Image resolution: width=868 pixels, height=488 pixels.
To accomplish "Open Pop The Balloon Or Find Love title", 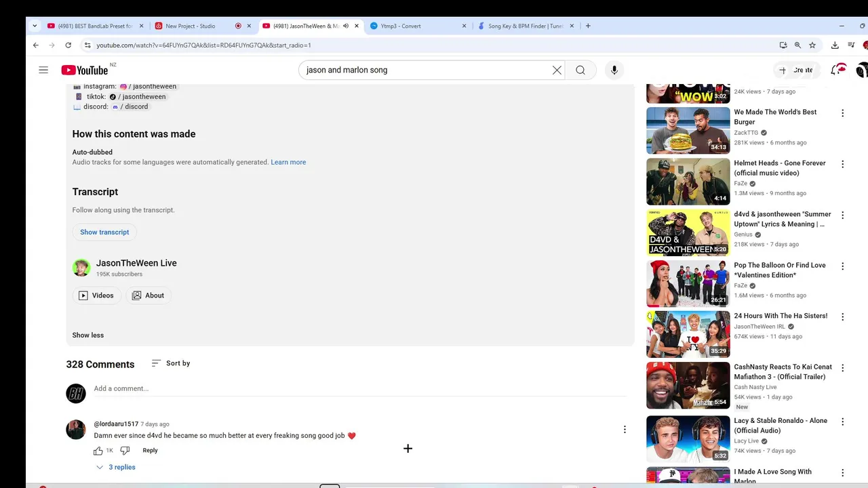I will point(780,270).
